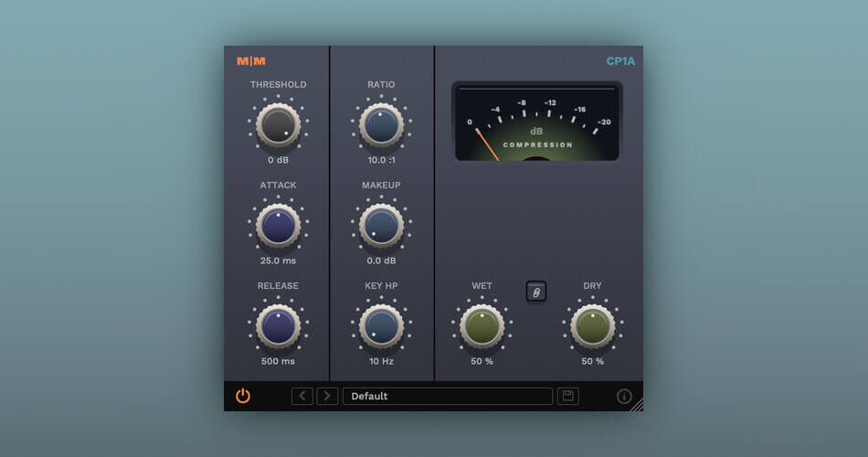Toggle the wet/dry link button
868x457 pixels.
[536, 292]
